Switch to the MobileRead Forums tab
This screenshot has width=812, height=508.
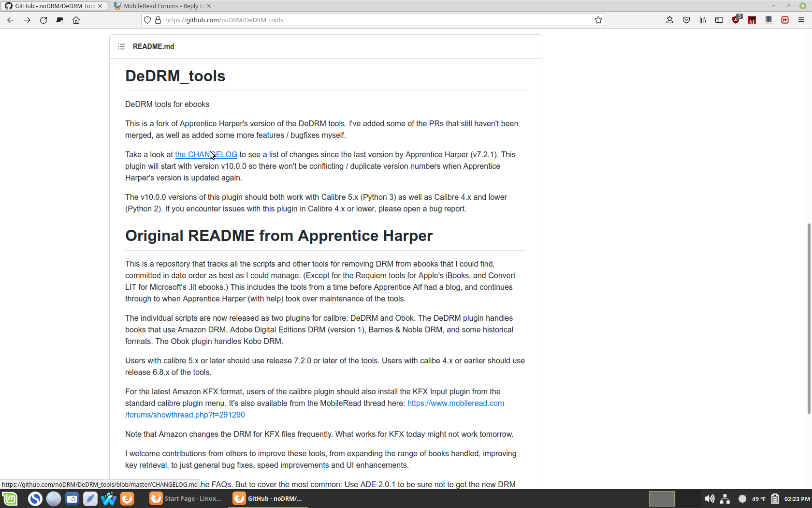tap(163, 6)
